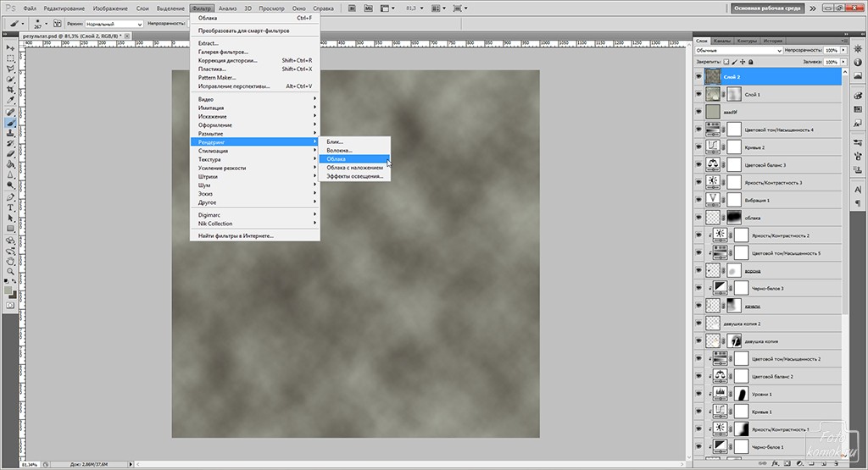Hide the Кривые 2 adjustment layer
The image size is (868, 470).
click(x=698, y=147)
